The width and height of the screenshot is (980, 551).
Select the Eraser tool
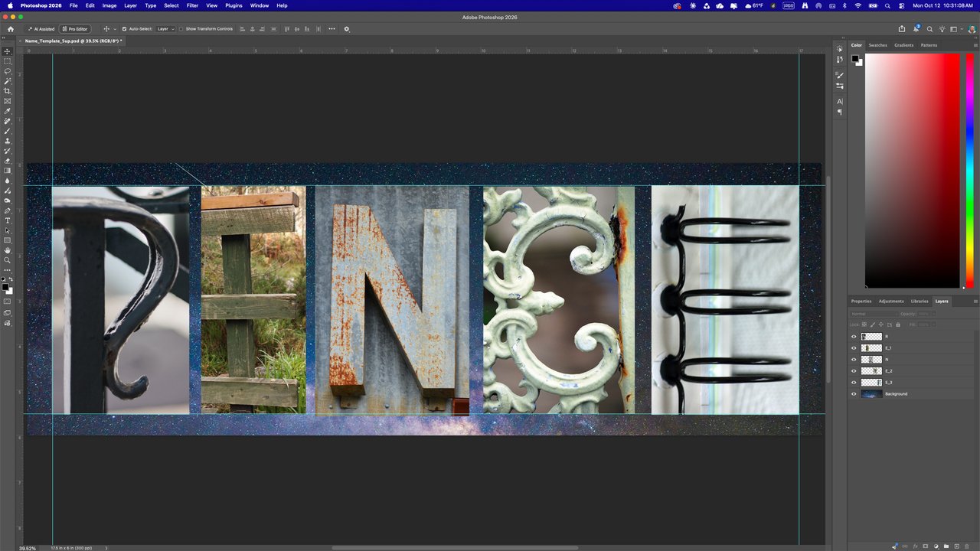click(8, 161)
